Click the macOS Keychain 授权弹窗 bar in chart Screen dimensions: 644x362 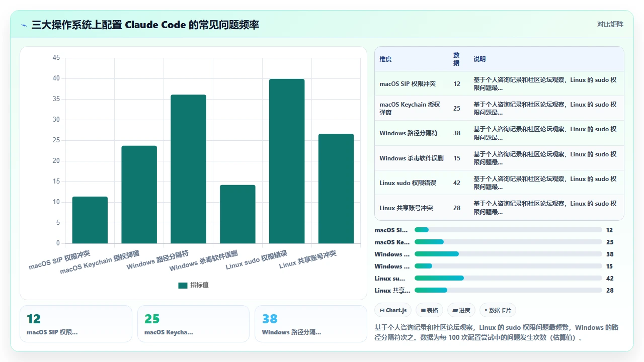click(139, 195)
